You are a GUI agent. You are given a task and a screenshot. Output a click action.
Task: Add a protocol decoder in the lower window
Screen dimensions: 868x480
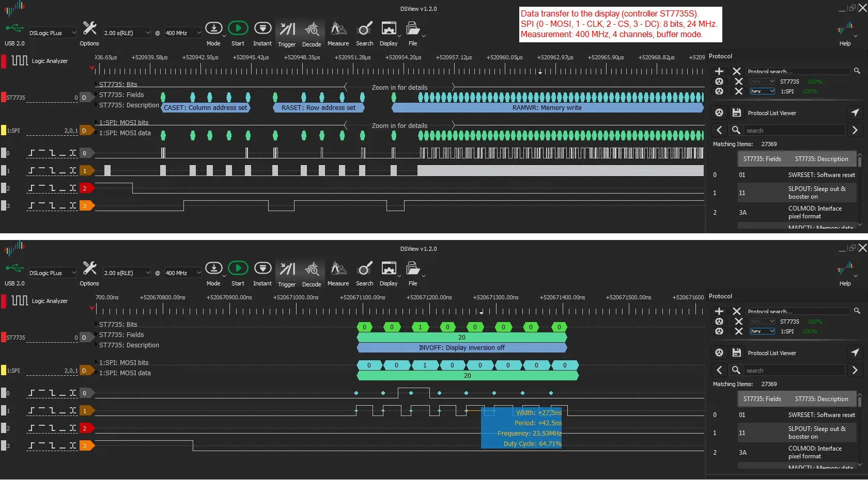[719, 311]
